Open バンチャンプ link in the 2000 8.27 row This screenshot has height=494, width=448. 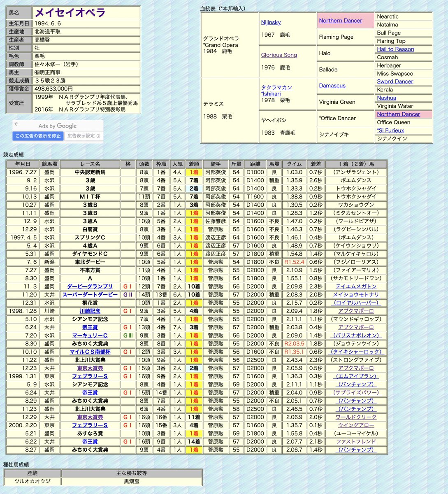pyautogui.click(x=356, y=450)
